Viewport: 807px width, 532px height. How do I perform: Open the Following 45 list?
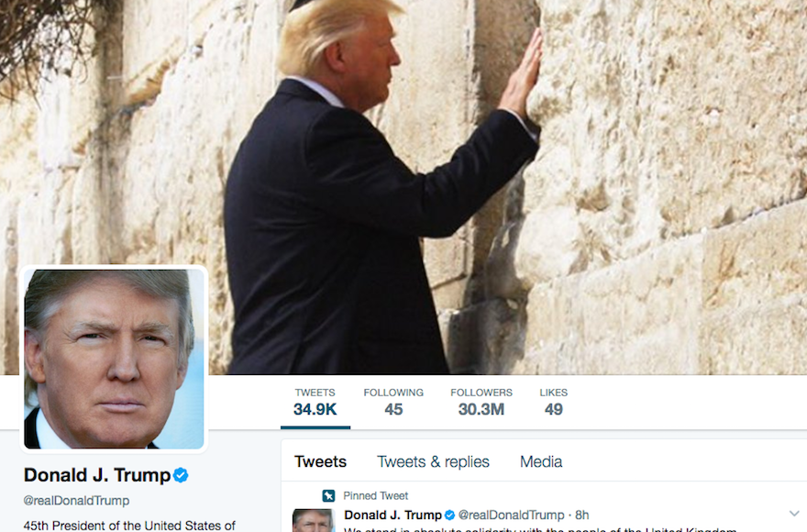click(x=393, y=403)
